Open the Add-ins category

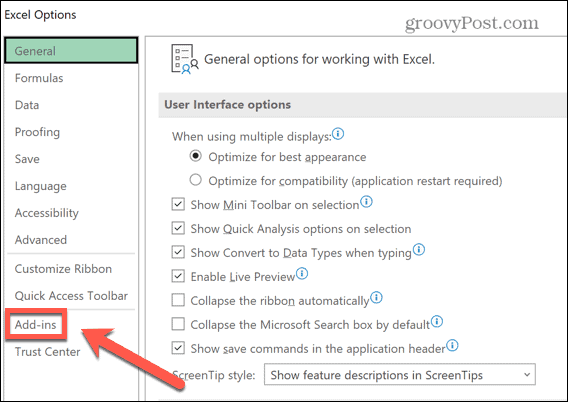point(36,324)
